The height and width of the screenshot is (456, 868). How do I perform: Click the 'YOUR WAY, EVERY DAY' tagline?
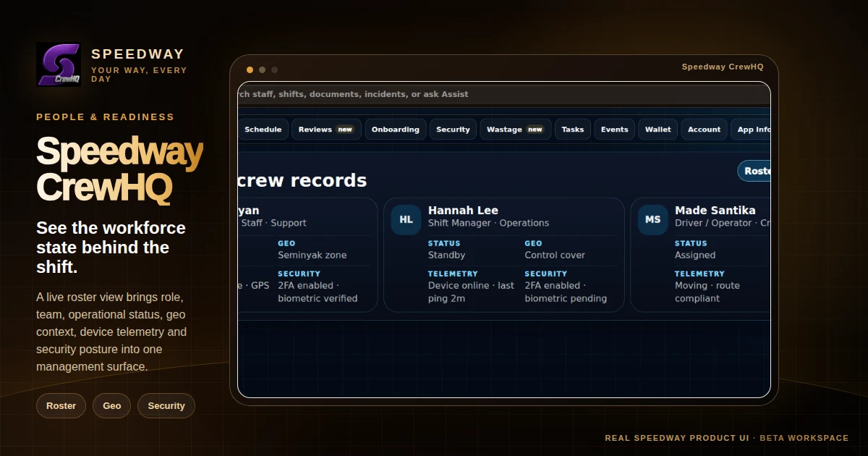(x=139, y=75)
